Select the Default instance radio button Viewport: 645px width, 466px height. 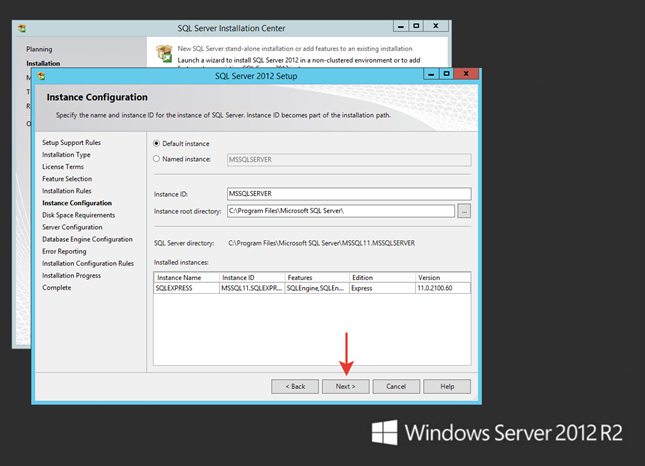pyautogui.click(x=156, y=144)
